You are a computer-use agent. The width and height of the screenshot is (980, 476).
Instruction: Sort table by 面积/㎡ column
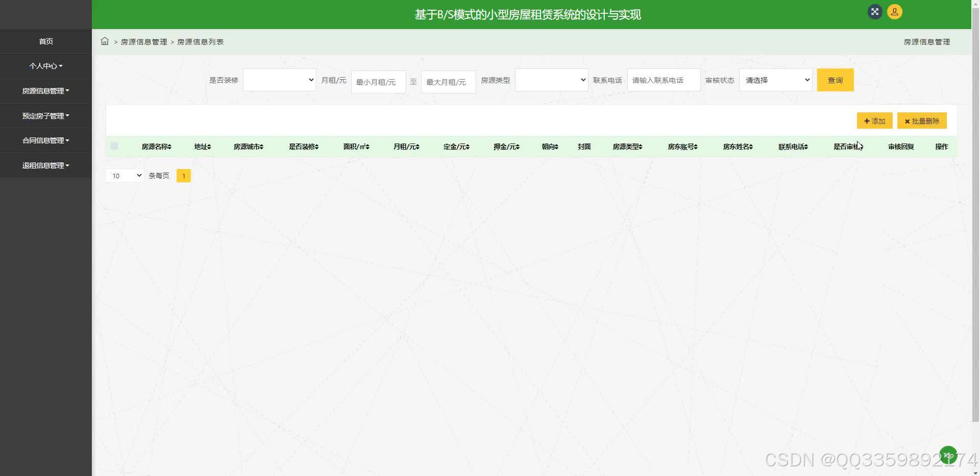pyautogui.click(x=356, y=147)
